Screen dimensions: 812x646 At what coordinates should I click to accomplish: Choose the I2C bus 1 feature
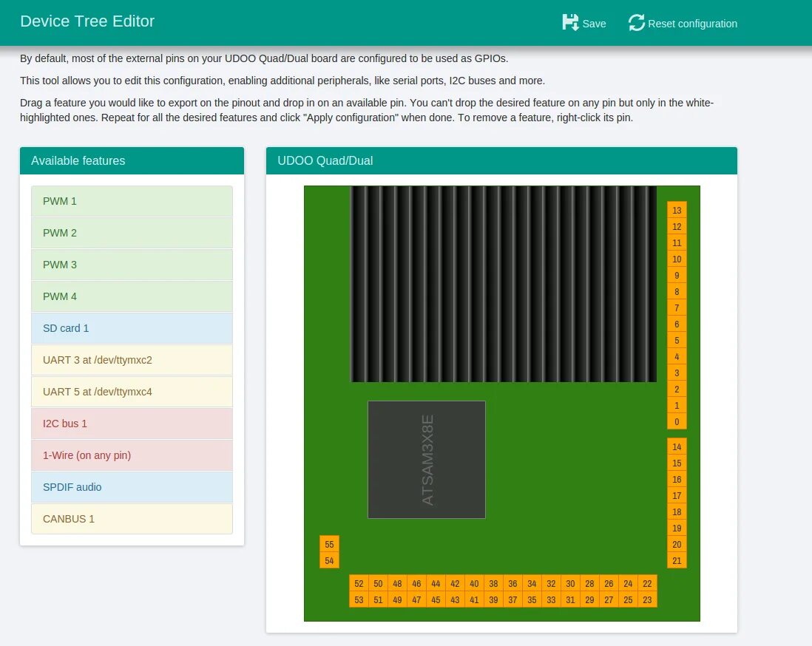tap(132, 424)
